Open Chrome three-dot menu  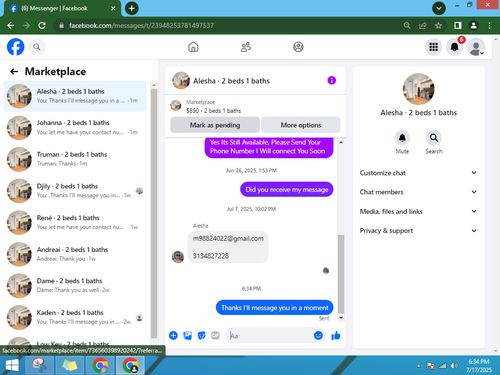(489, 25)
